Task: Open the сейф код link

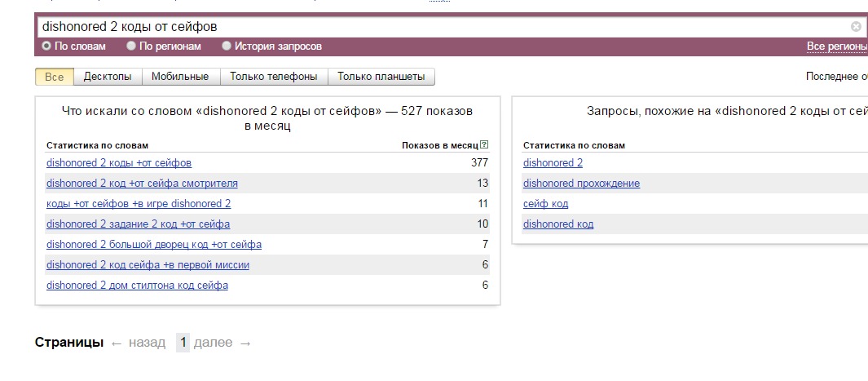Action: 545,204
